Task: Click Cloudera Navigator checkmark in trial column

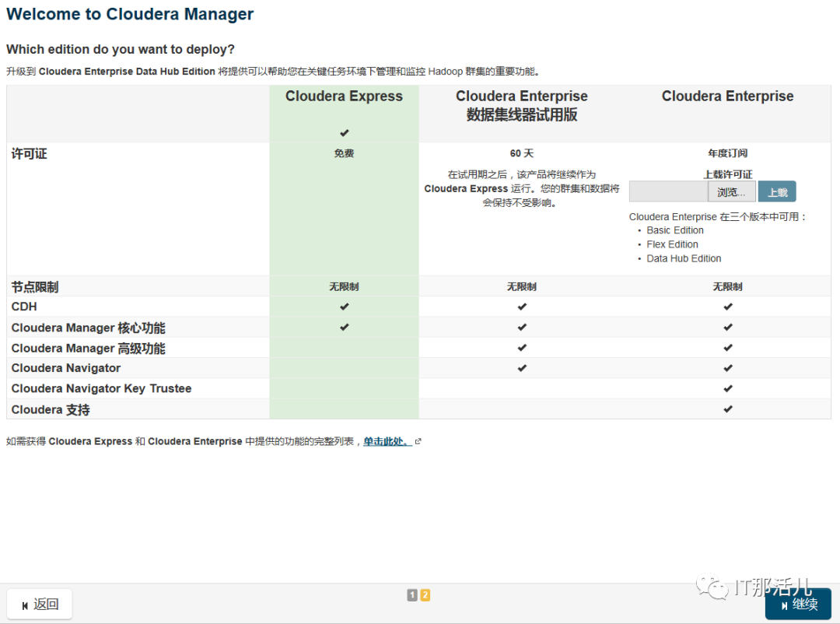Action: (523, 368)
